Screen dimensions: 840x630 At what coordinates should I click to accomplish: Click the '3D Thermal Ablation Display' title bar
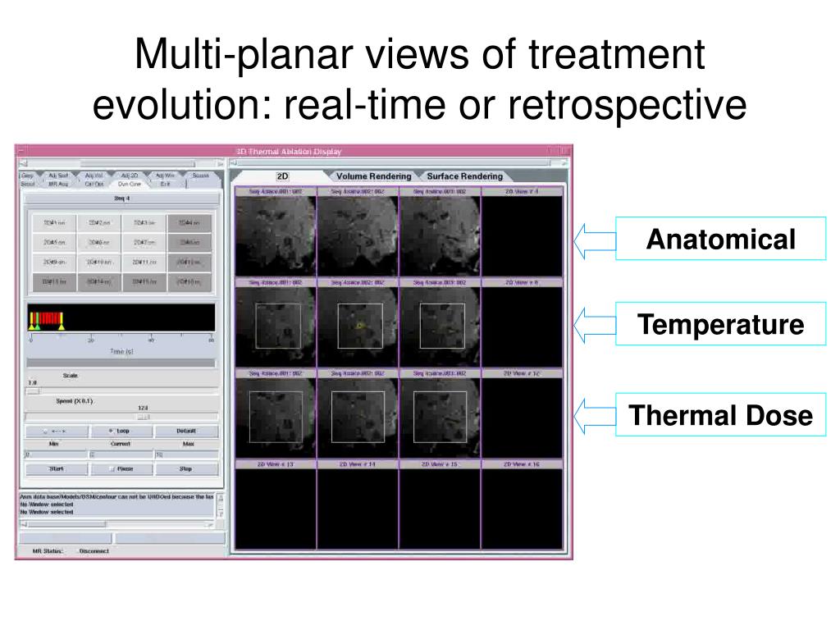pos(294,152)
